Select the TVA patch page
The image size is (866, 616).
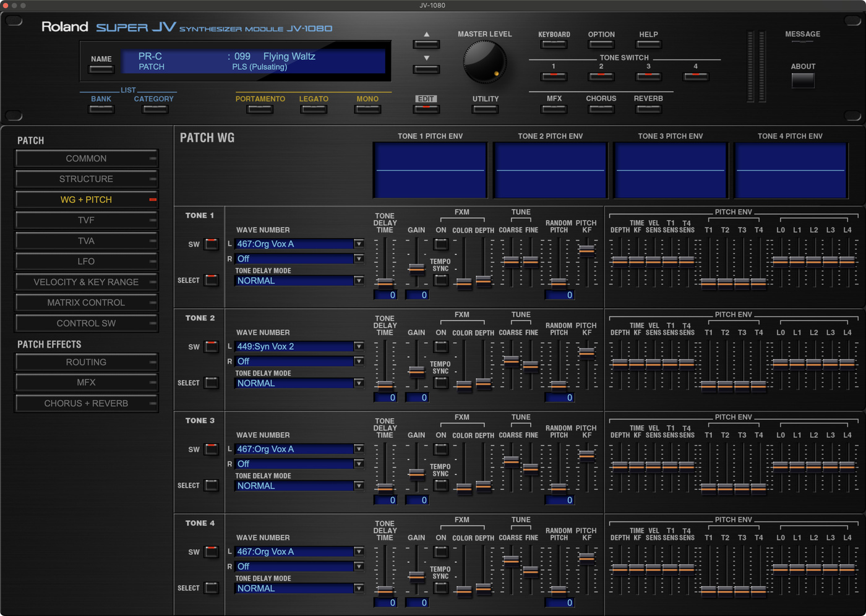tap(87, 241)
